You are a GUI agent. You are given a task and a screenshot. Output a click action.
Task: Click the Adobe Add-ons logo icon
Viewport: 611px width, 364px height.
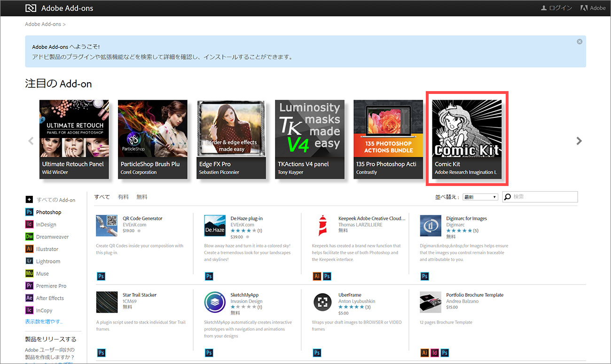[31, 8]
